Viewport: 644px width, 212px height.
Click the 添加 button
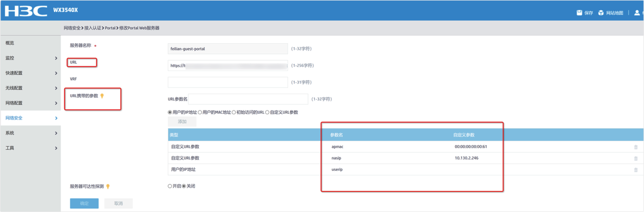(182, 122)
